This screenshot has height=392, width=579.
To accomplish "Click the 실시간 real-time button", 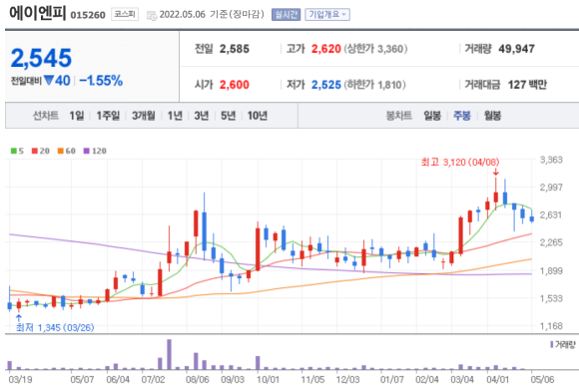I will coord(286,15).
